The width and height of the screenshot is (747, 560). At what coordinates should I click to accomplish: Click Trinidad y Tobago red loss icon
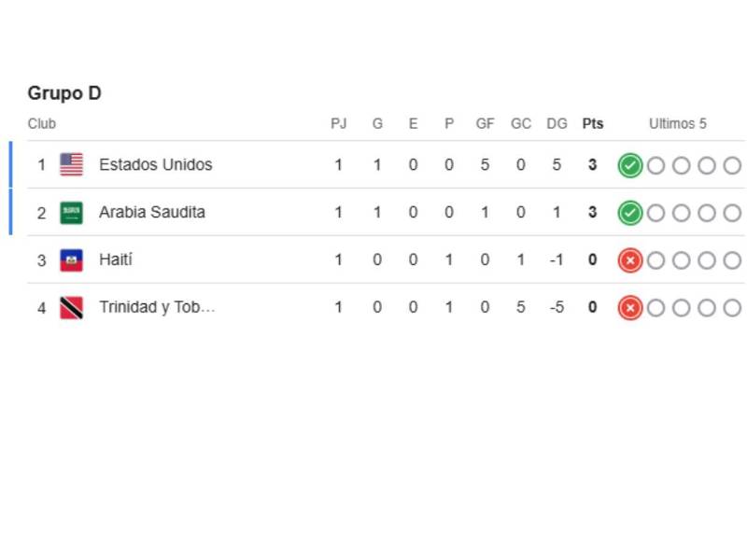click(630, 308)
